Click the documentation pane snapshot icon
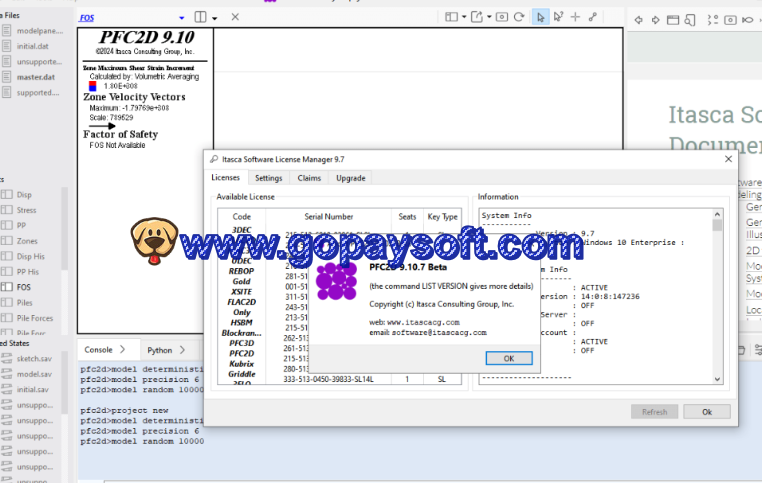The height and width of the screenshot is (483, 762). (x=730, y=20)
